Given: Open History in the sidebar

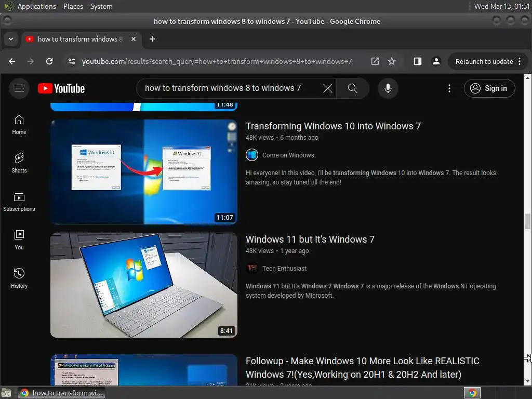Looking at the screenshot, I should coord(19,278).
